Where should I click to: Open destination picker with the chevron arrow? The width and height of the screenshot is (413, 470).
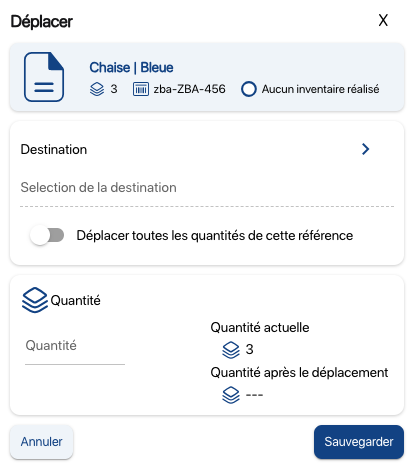click(x=366, y=149)
